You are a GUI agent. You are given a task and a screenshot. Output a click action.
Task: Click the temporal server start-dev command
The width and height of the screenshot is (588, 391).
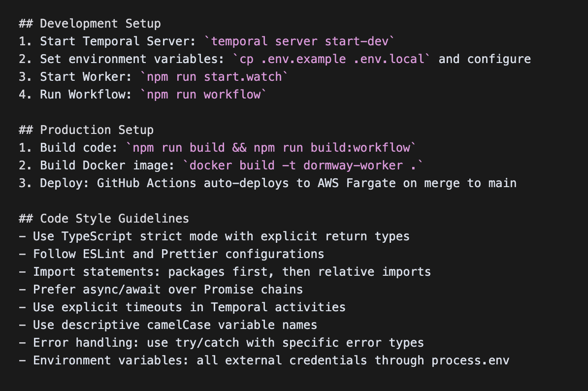(x=299, y=41)
